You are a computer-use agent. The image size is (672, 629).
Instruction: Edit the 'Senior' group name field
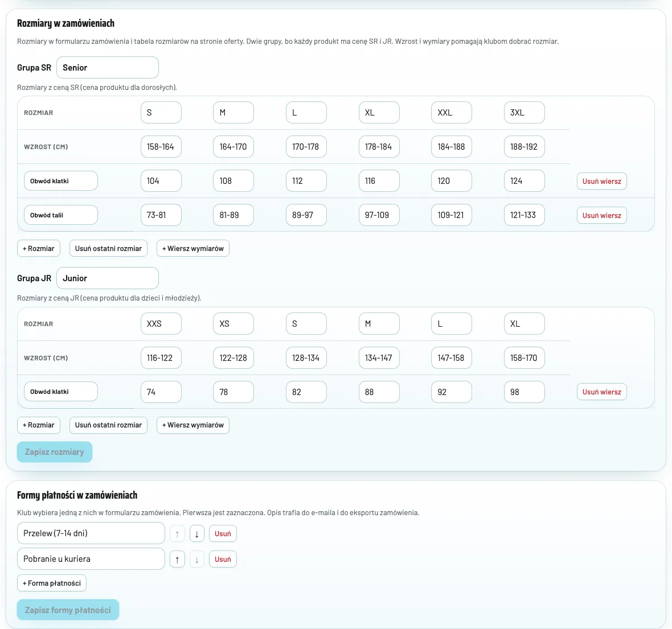point(108,68)
